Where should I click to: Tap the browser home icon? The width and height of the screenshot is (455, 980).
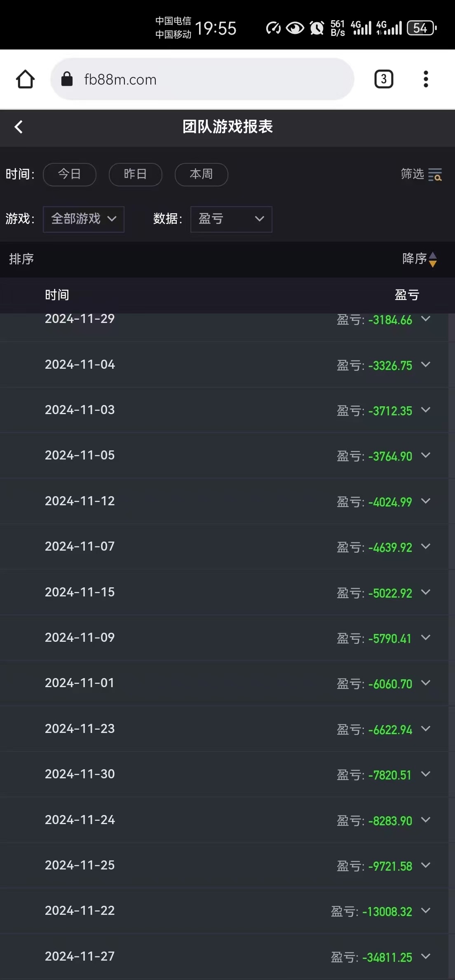(25, 79)
